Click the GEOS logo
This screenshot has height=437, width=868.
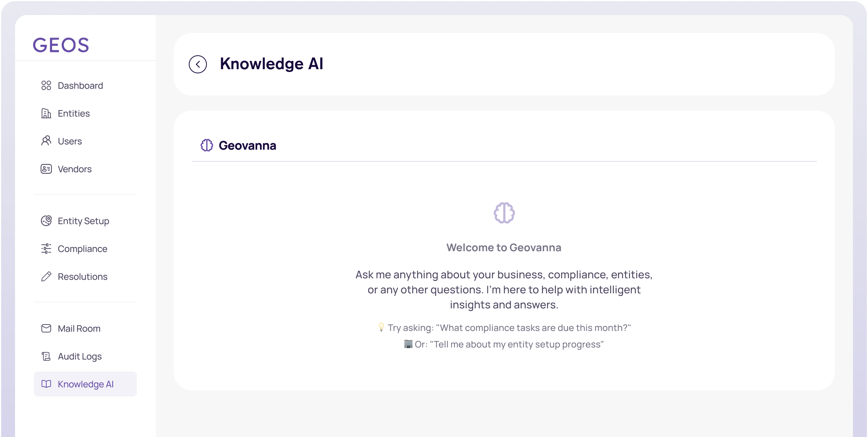click(61, 45)
